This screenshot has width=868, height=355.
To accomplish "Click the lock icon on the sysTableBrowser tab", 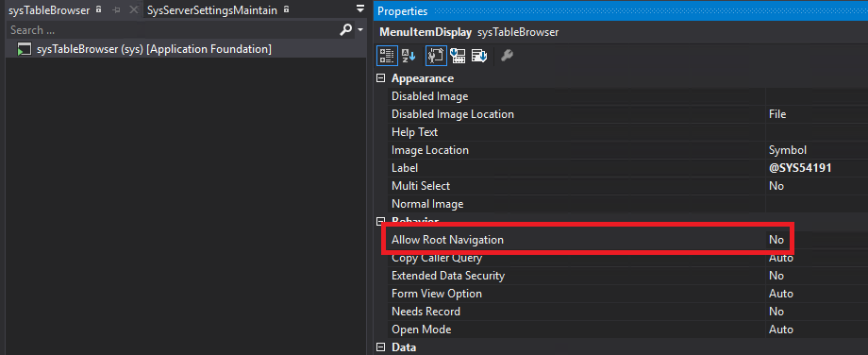I will click(x=98, y=10).
